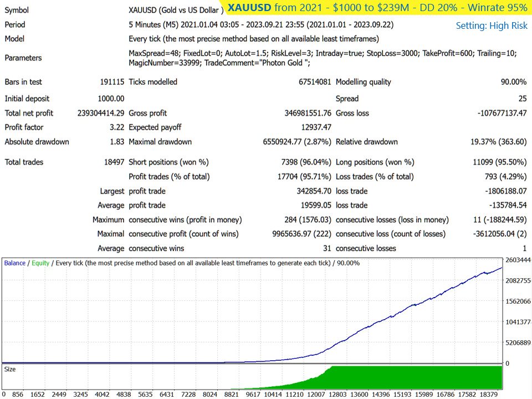532x399 pixels.
Task: Click Short positions value 7398 (96.04%)
Action: pos(306,162)
